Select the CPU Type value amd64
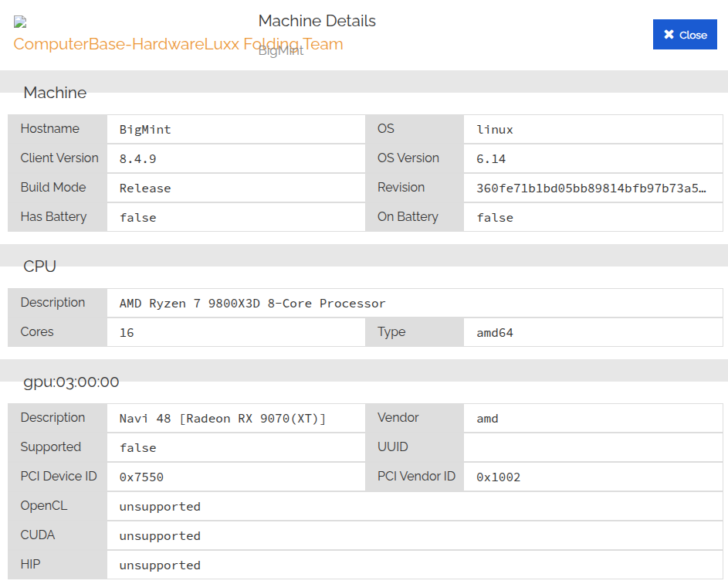The height and width of the screenshot is (584, 728). pyautogui.click(x=494, y=333)
